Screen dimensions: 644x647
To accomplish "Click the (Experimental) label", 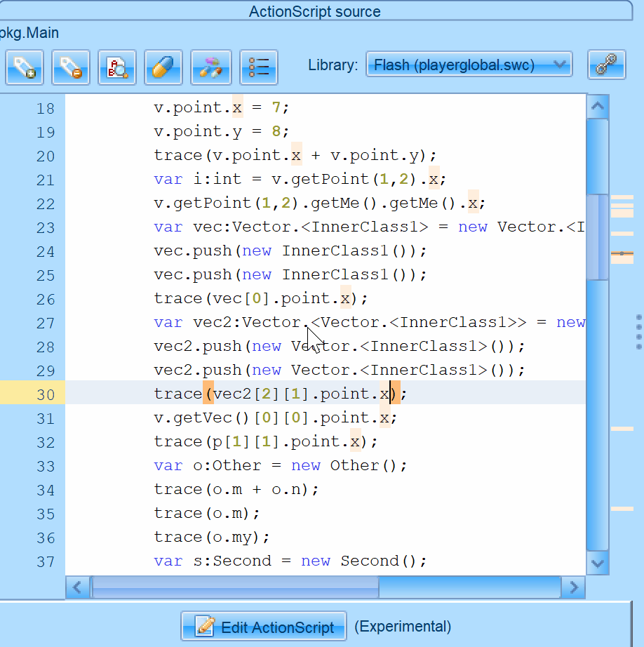I will point(403,627).
